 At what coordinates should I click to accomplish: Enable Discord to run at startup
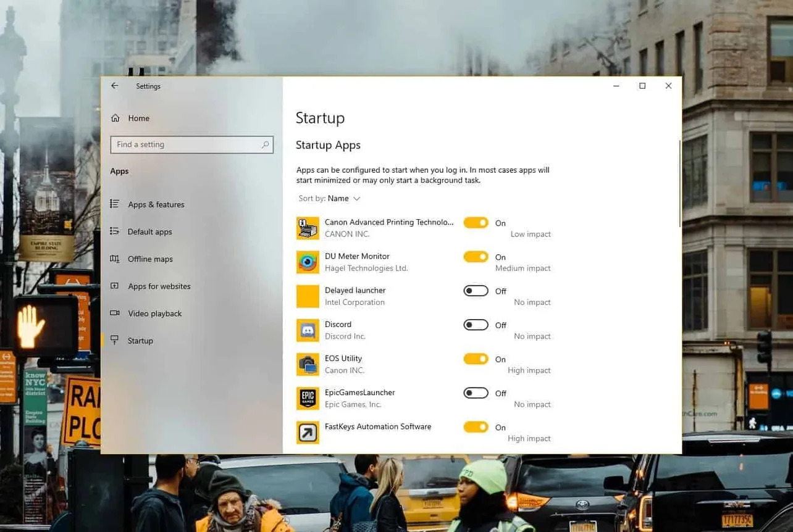pyautogui.click(x=476, y=325)
